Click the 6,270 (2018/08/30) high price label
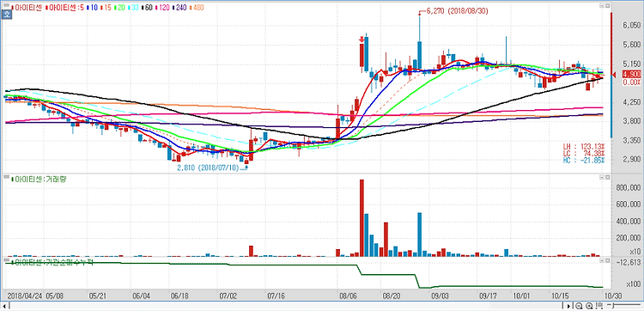 tap(457, 11)
